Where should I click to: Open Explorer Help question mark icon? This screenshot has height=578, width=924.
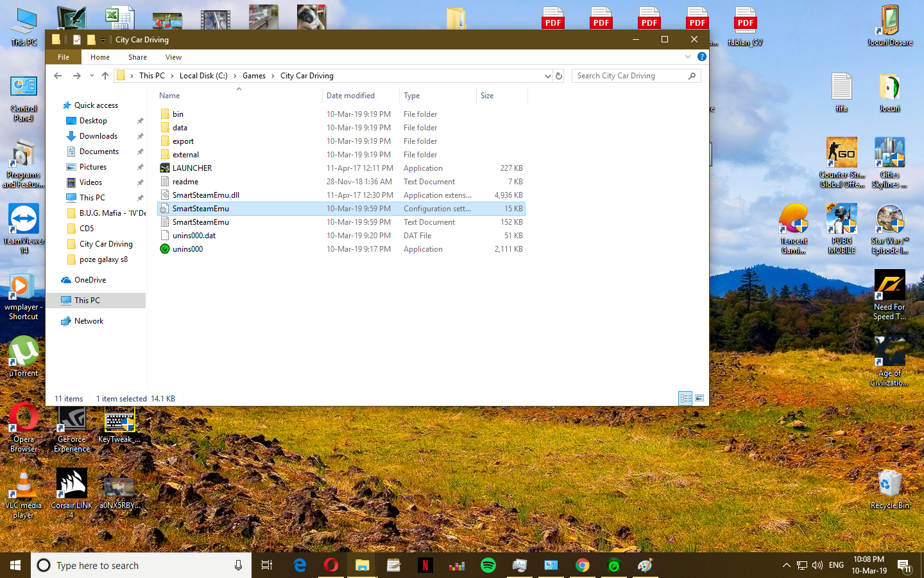[702, 57]
